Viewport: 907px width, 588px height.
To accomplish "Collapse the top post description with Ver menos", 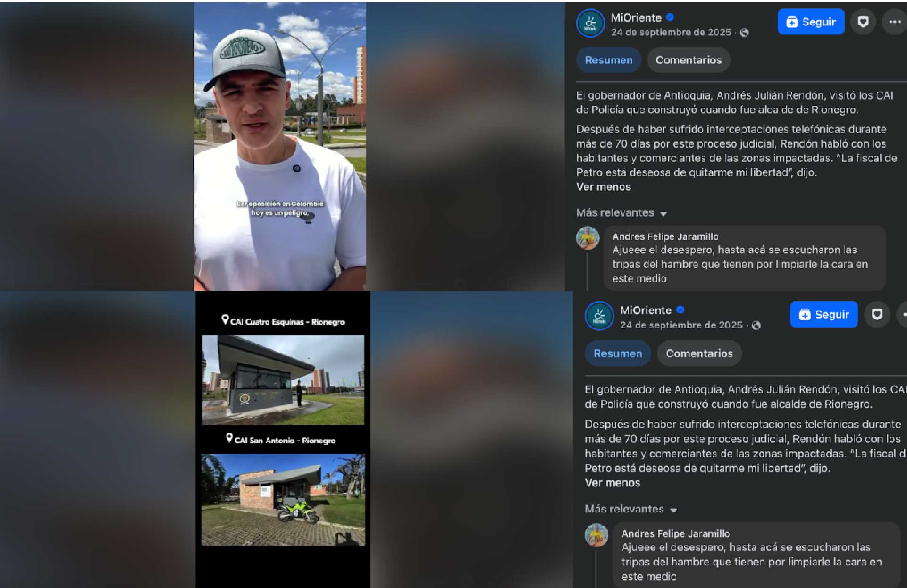I will point(603,187).
